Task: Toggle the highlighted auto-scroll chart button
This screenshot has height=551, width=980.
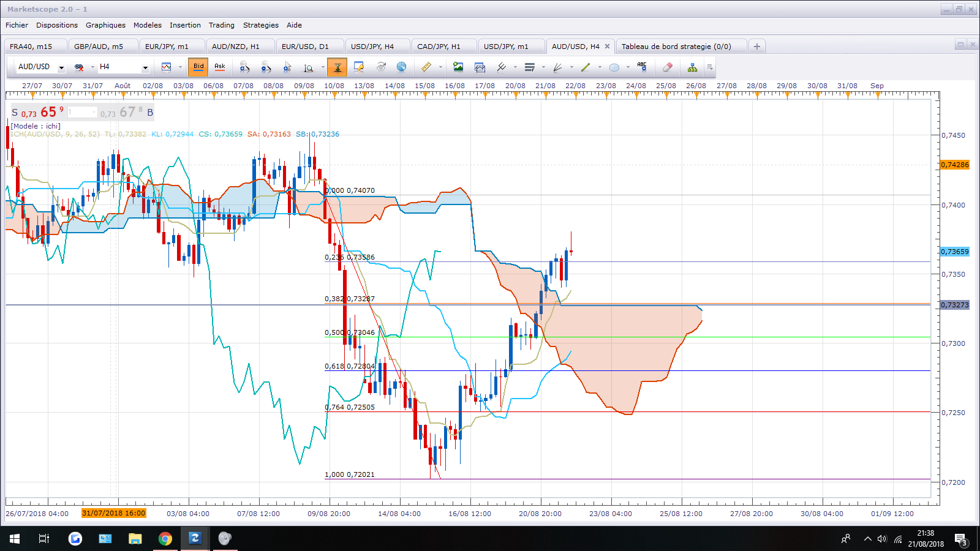Action: click(x=337, y=67)
